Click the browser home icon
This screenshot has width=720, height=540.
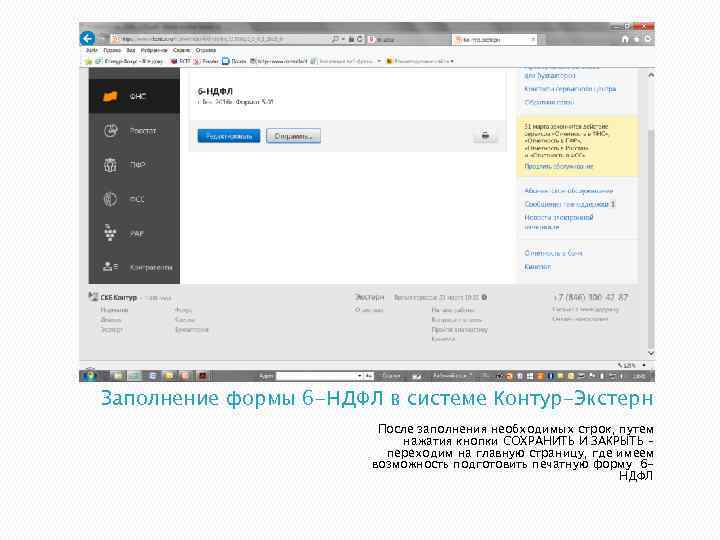[x=625, y=39]
